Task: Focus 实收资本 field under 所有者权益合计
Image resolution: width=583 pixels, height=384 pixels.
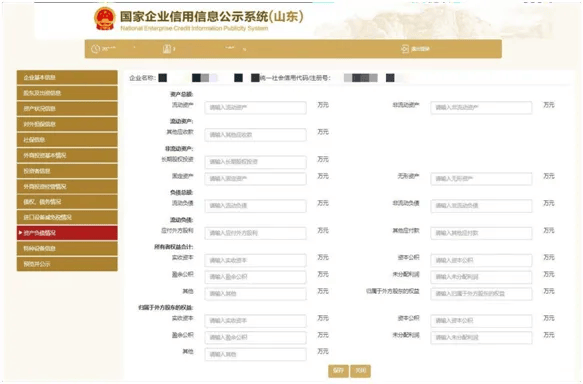Action: (x=255, y=260)
